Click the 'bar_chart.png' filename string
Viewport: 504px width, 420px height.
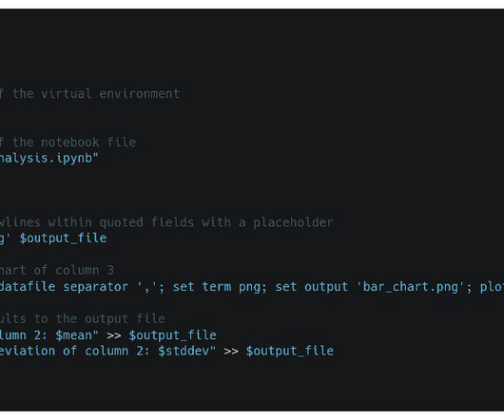coord(411,286)
